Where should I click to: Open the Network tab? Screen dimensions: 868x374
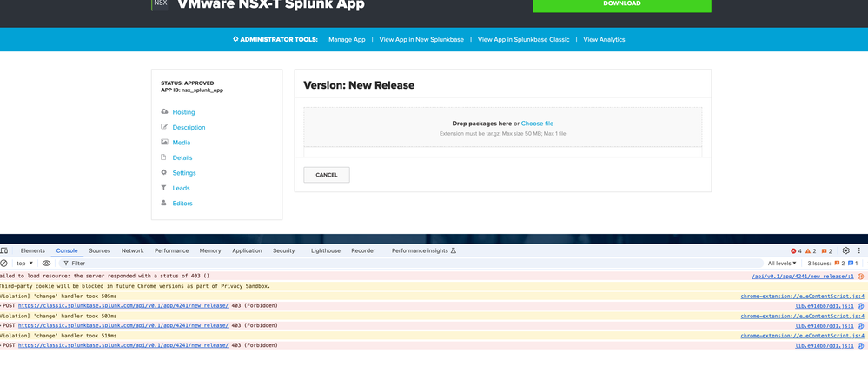coord(132,250)
